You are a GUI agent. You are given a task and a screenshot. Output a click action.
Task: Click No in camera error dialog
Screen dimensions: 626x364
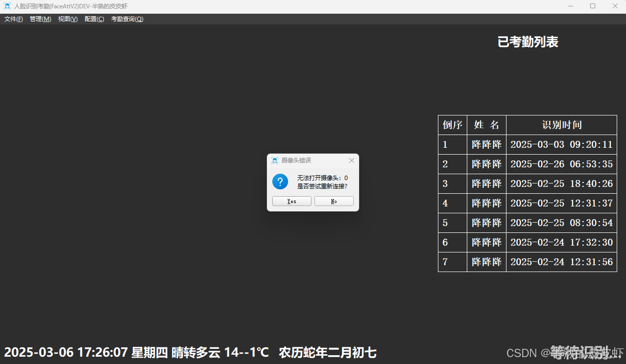[334, 201]
